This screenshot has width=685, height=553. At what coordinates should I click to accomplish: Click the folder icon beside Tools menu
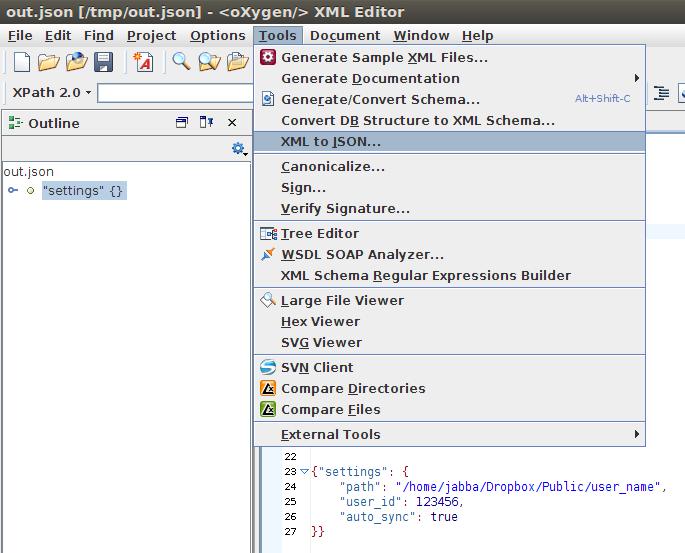tap(238, 62)
